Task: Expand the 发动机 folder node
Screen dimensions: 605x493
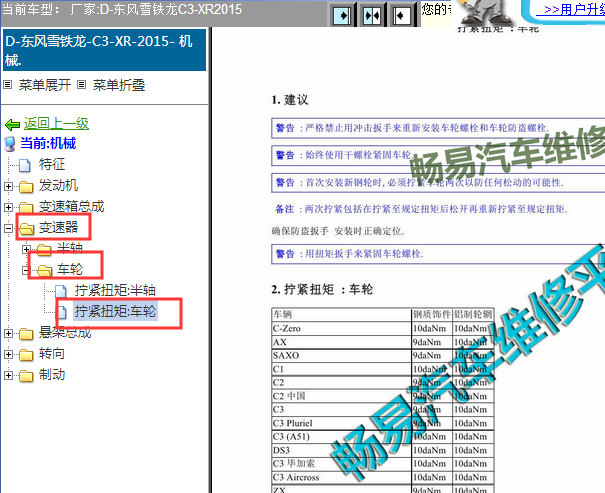Action: tap(8, 186)
